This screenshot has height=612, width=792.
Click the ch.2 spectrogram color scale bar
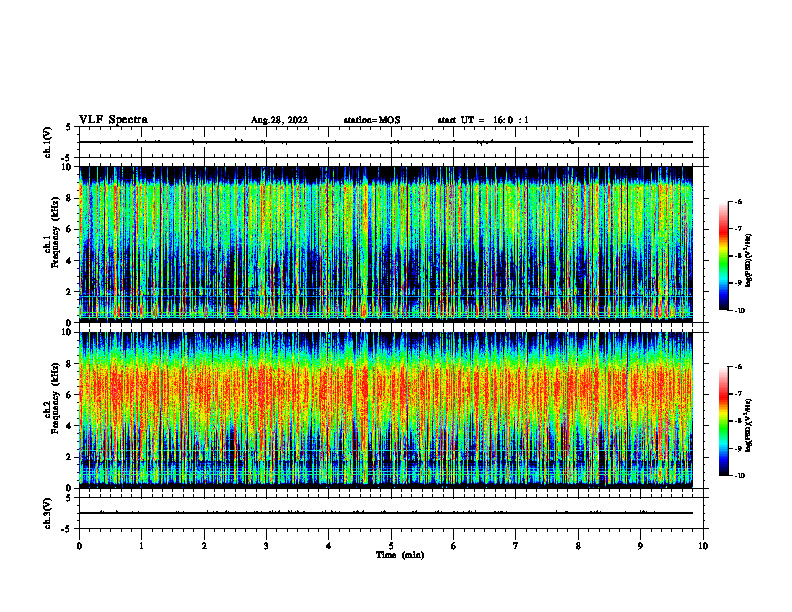coord(723,421)
